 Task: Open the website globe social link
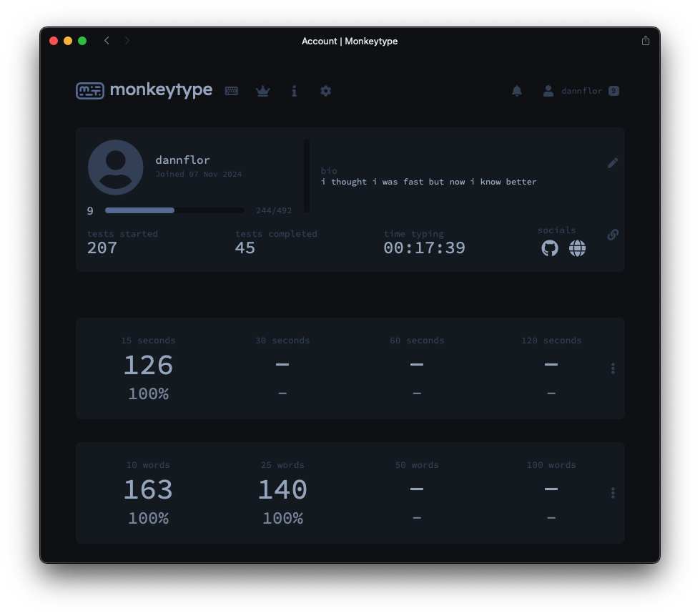tap(577, 248)
